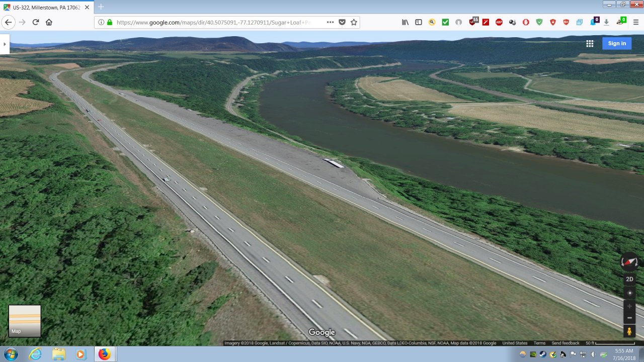Screen dimensions: 644x362
Task: Show your location on the map
Action: (629, 293)
